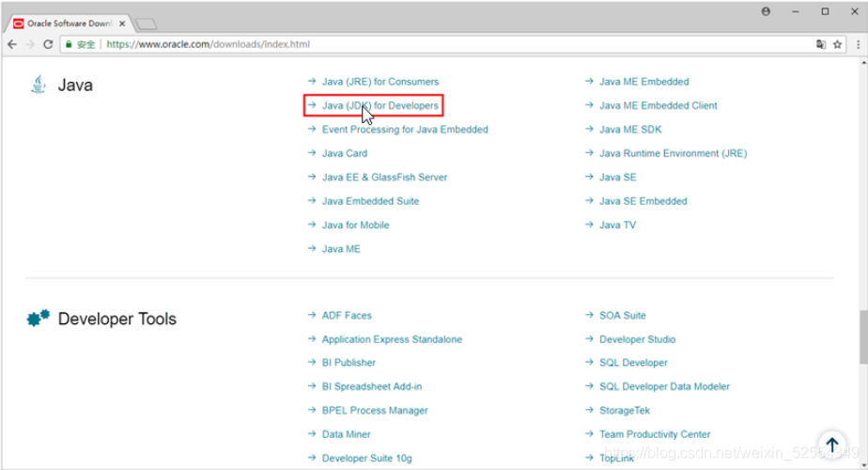Click the green secure padlock icon
The width and height of the screenshot is (868, 470).
(69, 44)
